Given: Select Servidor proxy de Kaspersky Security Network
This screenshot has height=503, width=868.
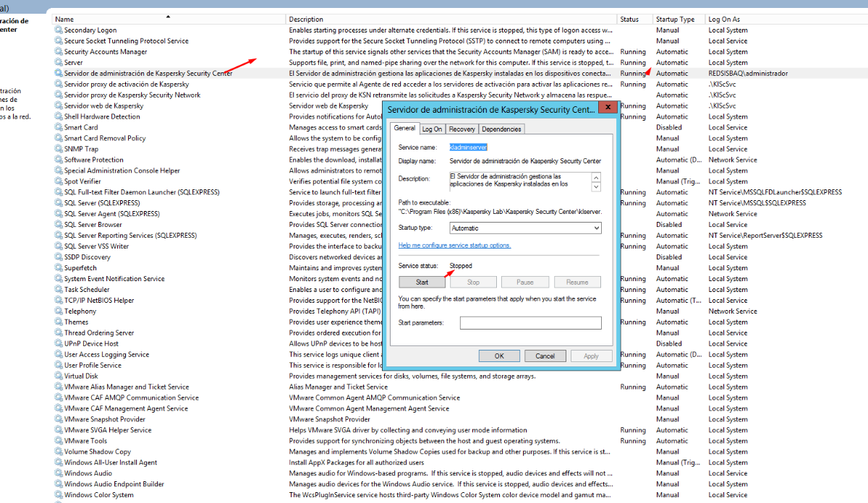Looking at the screenshot, I should pos(460,95).
